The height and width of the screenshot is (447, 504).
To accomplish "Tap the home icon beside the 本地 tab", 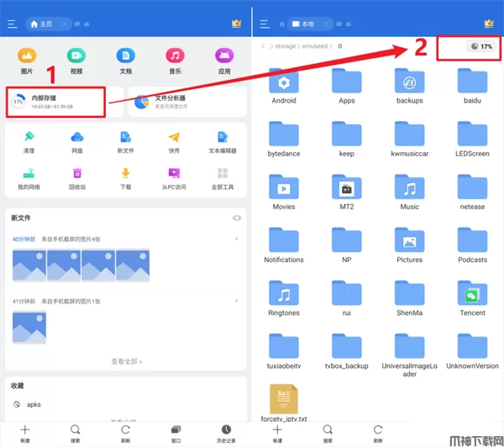I will (x=282, y=24).
